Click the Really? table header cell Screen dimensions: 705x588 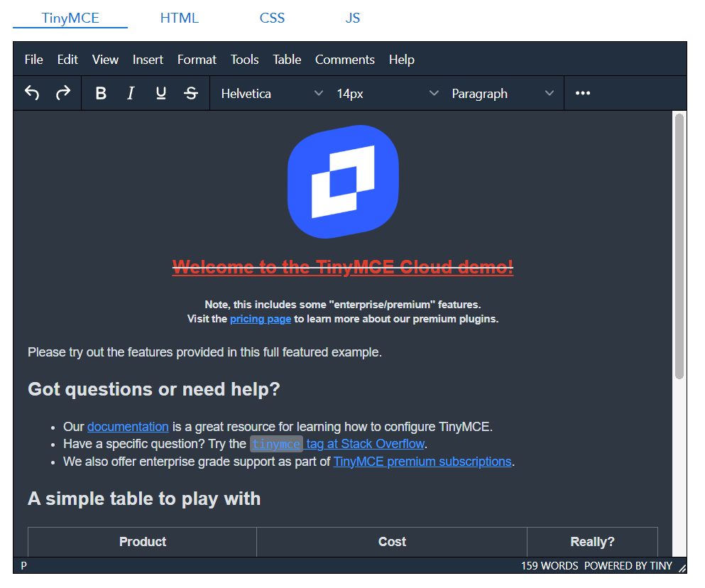pyautogui.click(x=592, y=542)
